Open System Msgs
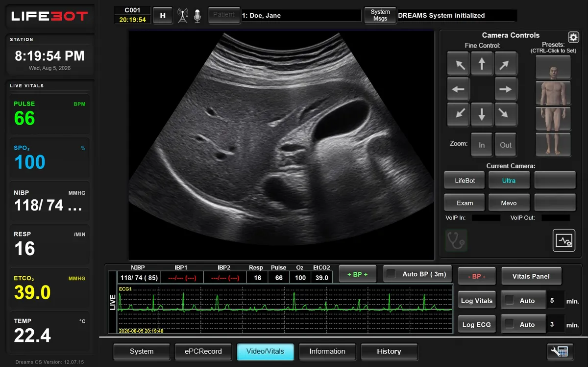The width and height of the screenshot is (588, 367). click(x=380, y=15)
